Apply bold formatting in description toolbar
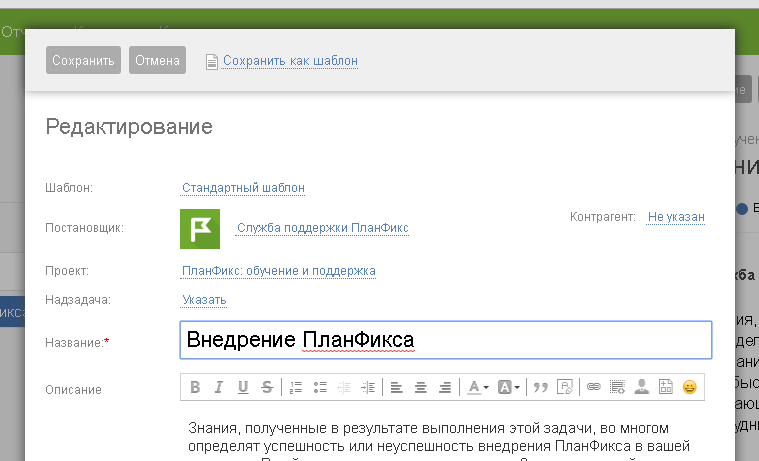Screen dimensions: 759x461 (195, 387)
